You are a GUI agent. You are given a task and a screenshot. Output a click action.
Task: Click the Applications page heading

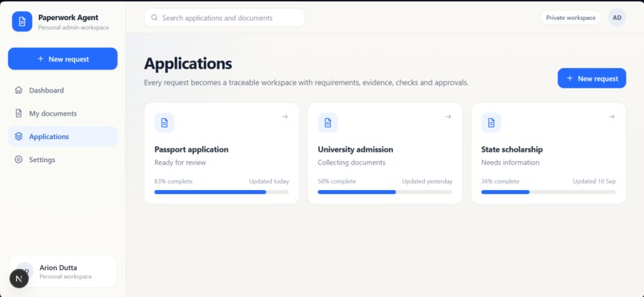[x=188, y=64]
